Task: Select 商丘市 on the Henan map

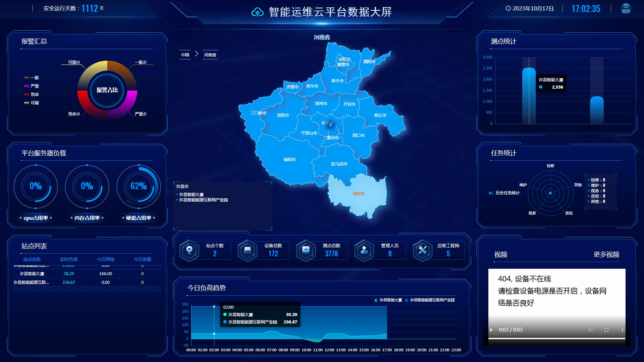Action: tap(380, 115)
